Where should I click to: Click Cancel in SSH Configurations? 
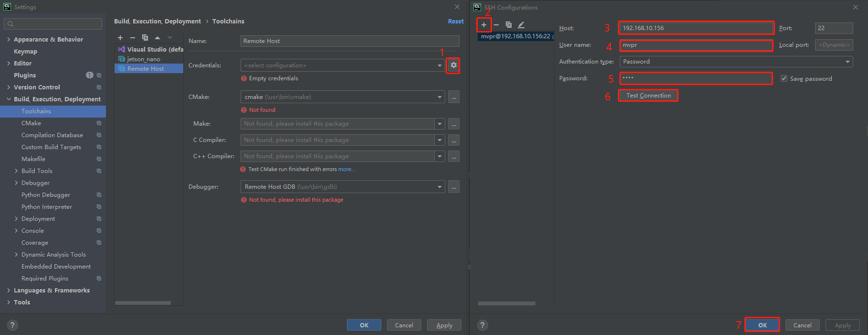coord(802,325)
